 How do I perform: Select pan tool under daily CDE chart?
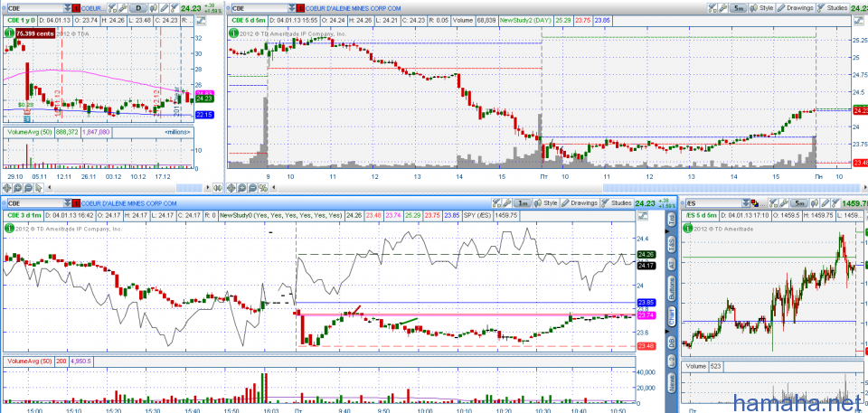pos(7,188)
